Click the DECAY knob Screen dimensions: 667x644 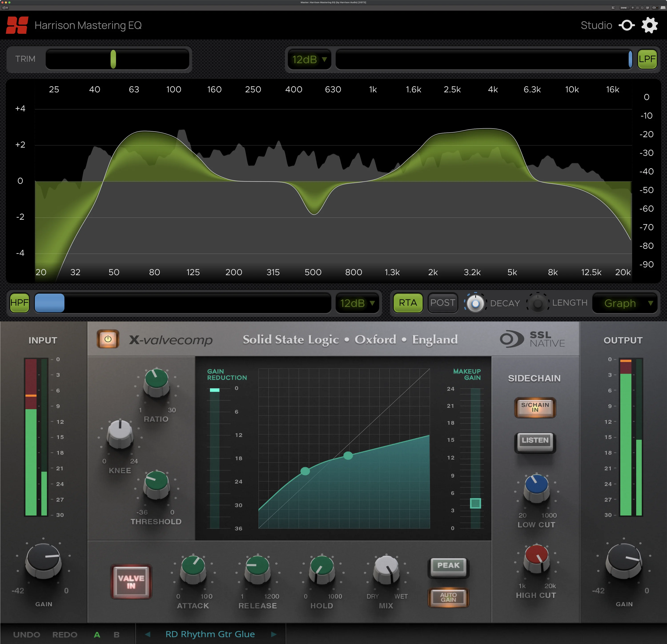pos(475,303)
